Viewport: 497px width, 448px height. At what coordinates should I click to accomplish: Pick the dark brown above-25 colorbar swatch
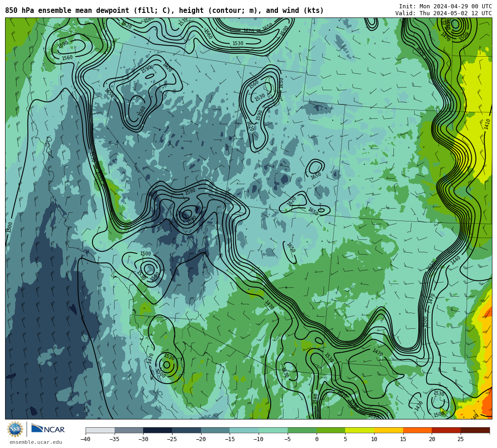(475, 430)
